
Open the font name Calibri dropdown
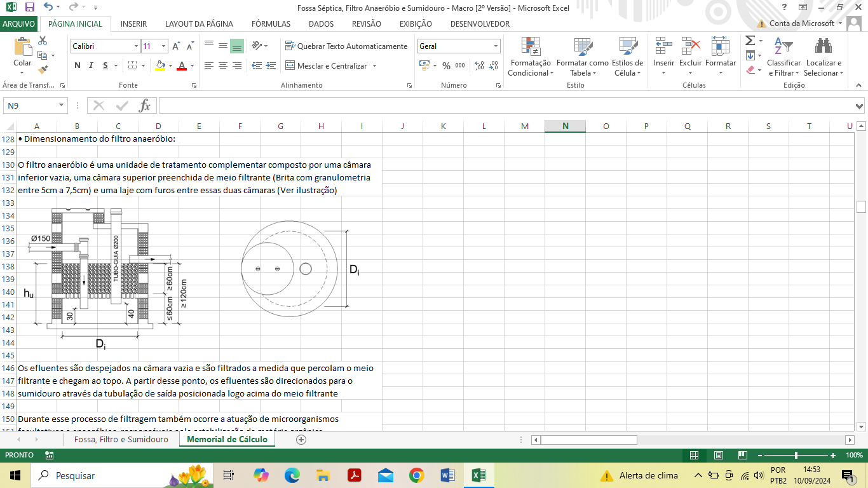coord(136,46)
